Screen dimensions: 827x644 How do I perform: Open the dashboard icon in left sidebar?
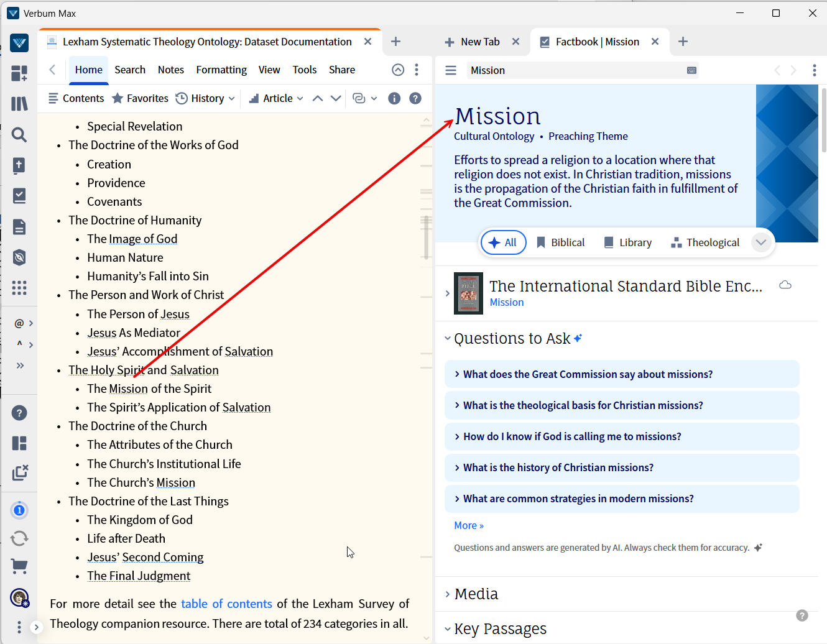pos(19,73)
